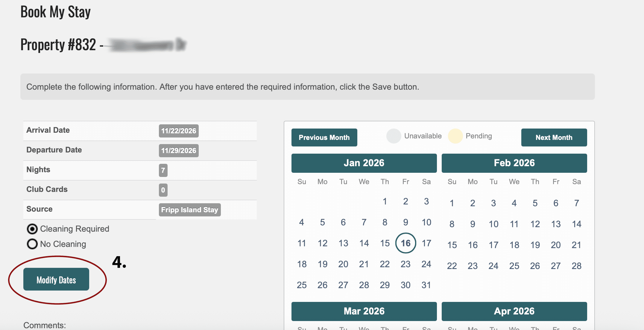
Task: Click the Arrival Date value 11/22/2026
Action: pyautogui.click(x=179, y=131)
